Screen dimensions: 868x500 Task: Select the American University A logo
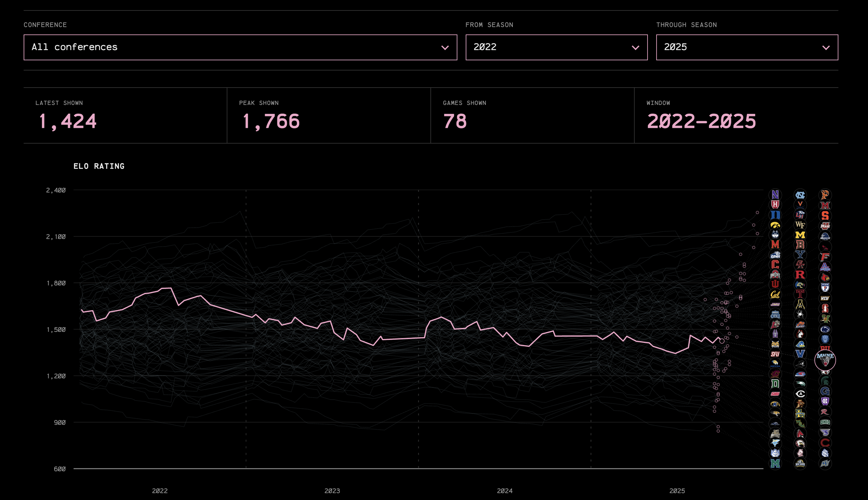tap(825, 267)
